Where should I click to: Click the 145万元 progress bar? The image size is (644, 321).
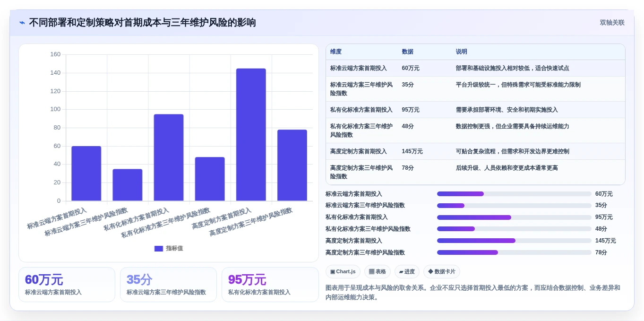point(514,241)
